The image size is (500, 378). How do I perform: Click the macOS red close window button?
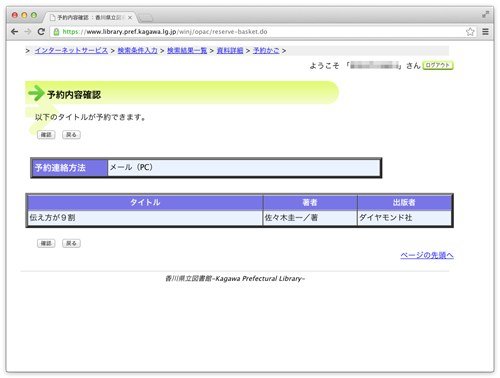(x=15, y=15)
